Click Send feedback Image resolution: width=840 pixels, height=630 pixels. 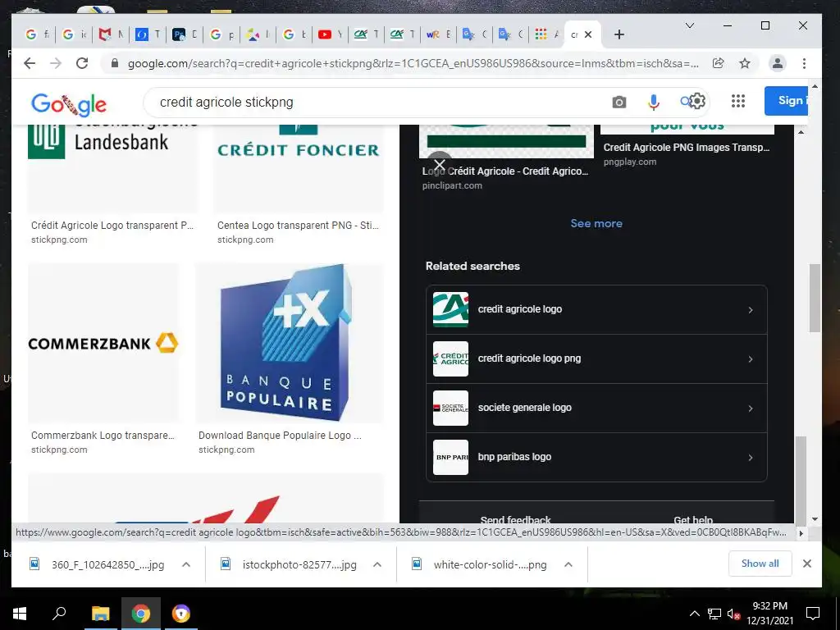pos(515,519)
